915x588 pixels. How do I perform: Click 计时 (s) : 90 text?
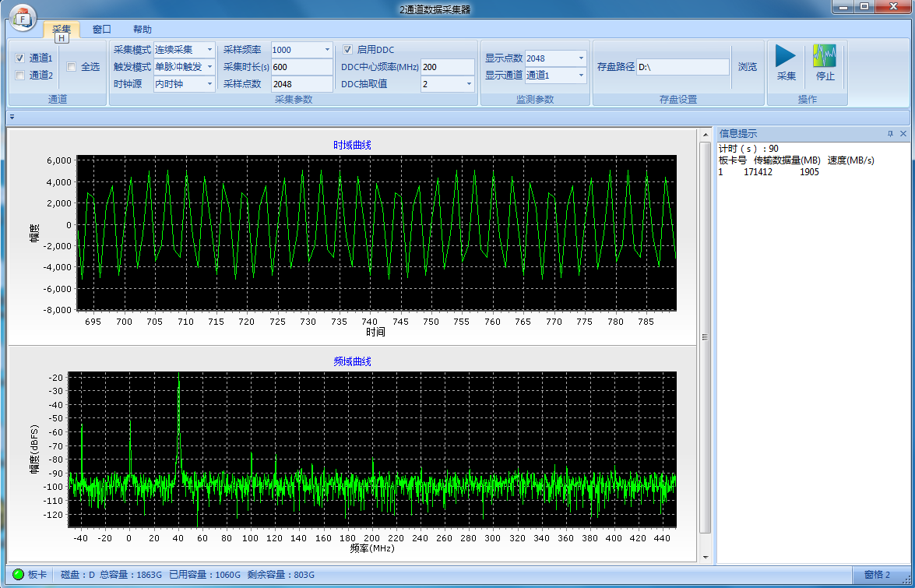tap(748, 149)
